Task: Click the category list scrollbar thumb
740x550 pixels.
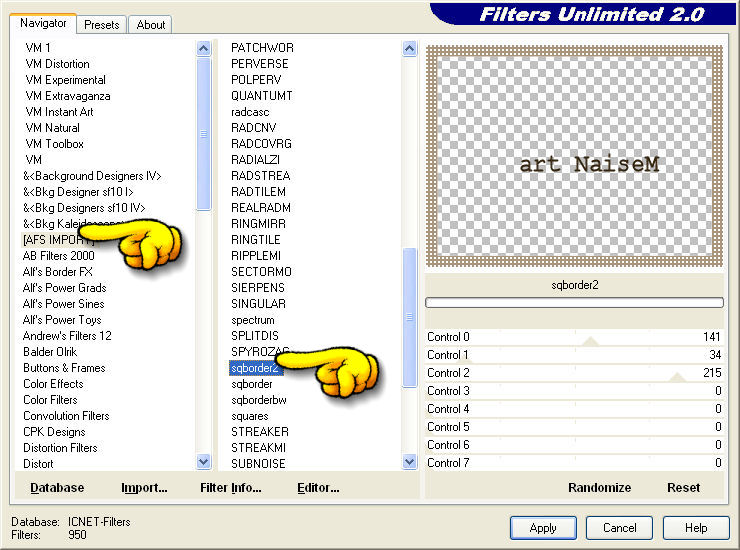Action: pos(203,134)
